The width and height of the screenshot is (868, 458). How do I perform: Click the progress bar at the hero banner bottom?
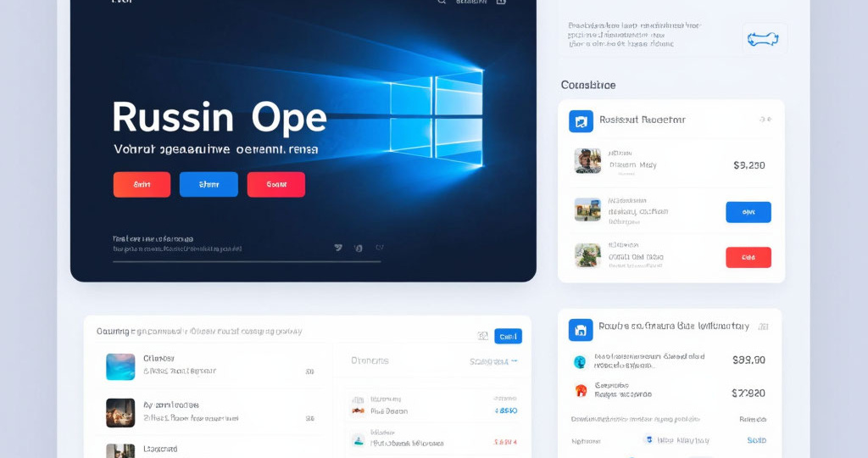click(247, 261)
